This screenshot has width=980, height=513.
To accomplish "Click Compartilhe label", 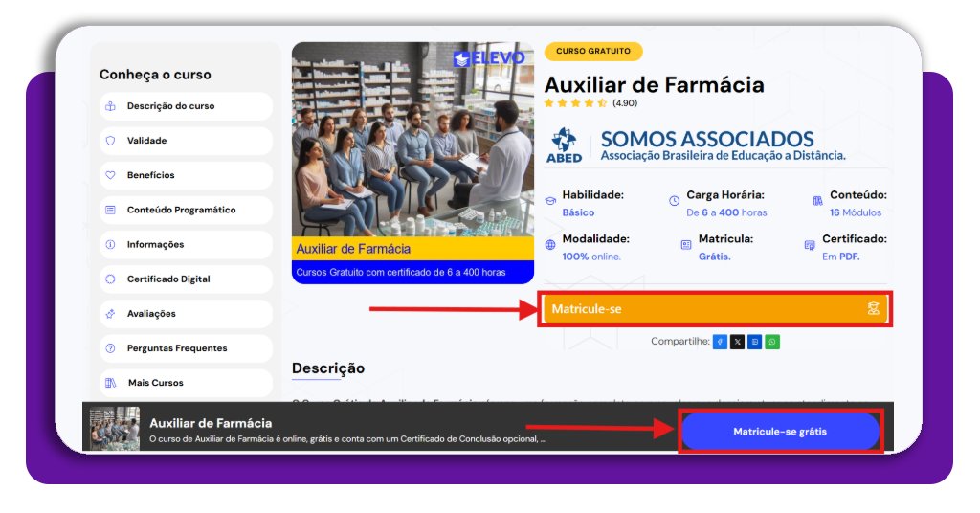I will (680, 341).
